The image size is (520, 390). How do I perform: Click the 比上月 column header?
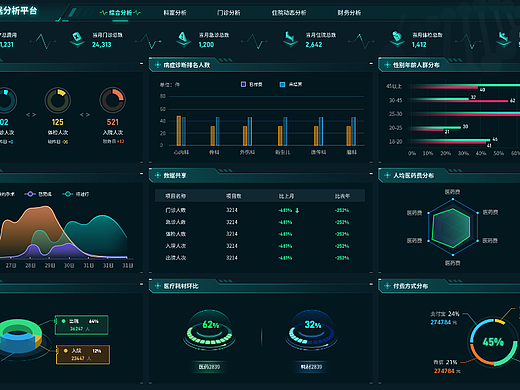point(286,196)
